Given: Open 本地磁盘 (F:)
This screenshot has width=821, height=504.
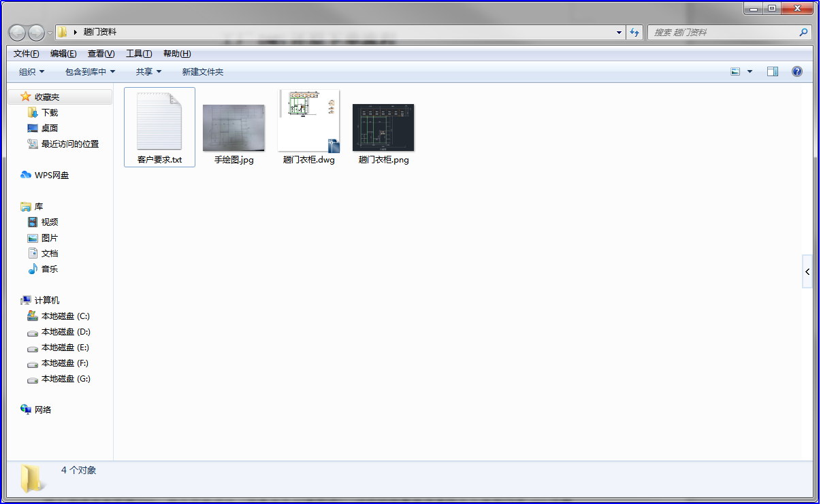Looking at the screenshot, I should [65, 363].
